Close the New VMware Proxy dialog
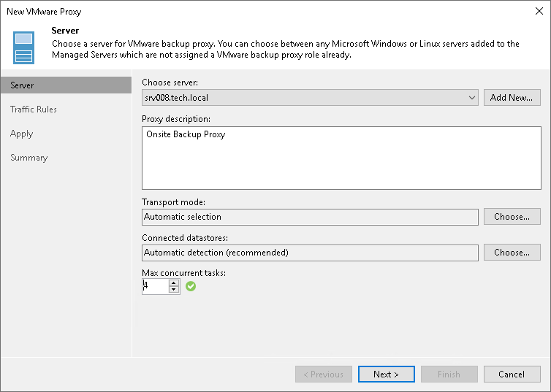Screen dimensions: 551x392 (x=537, y=12)
